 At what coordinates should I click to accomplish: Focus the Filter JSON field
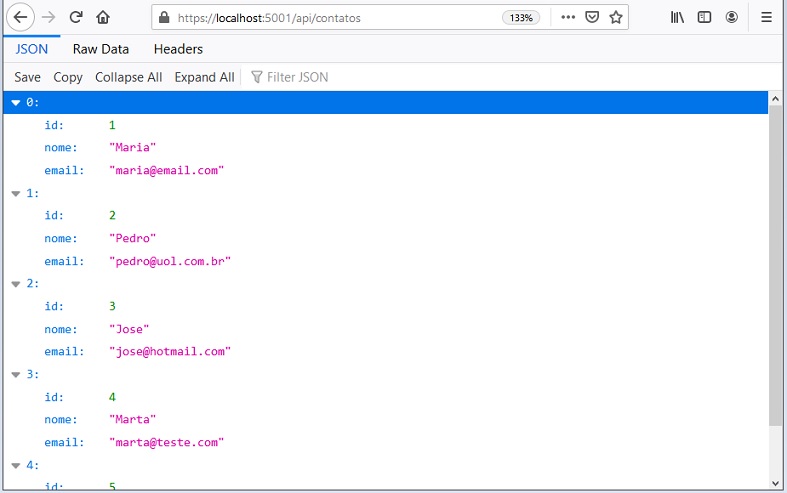[298, 77]
